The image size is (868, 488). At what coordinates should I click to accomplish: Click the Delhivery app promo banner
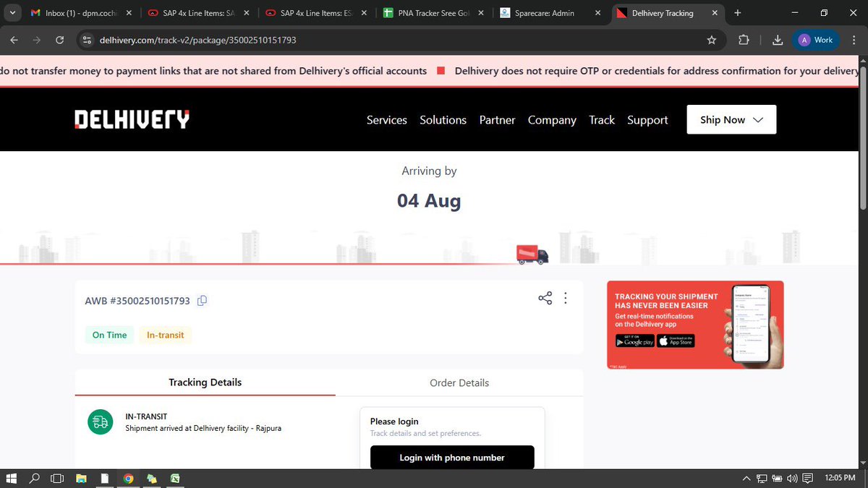[x=695, y=325]
